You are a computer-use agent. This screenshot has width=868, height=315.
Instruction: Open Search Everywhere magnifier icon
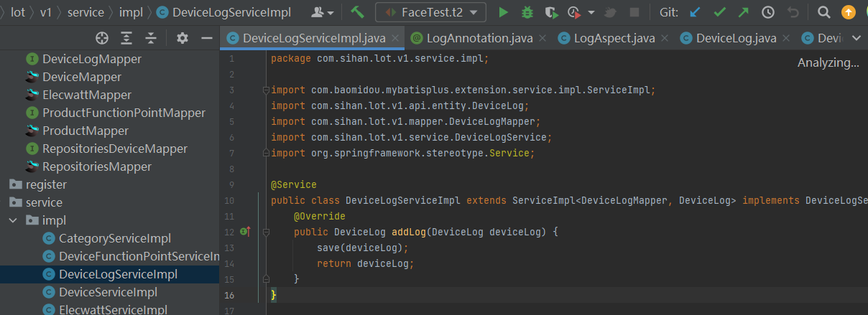[825, 12]
